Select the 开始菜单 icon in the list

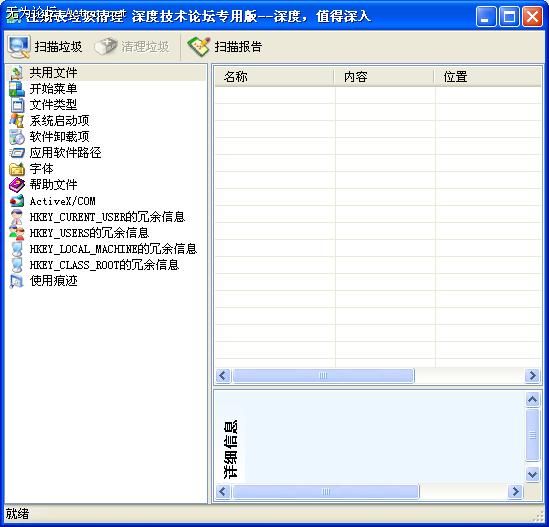pyautogui.click(x=17, y=89)
